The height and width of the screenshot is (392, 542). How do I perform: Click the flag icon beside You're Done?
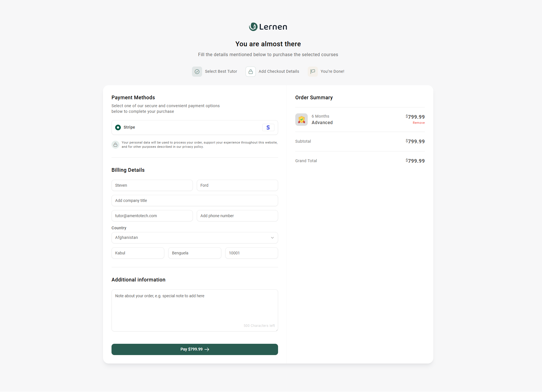click(313, 72)
